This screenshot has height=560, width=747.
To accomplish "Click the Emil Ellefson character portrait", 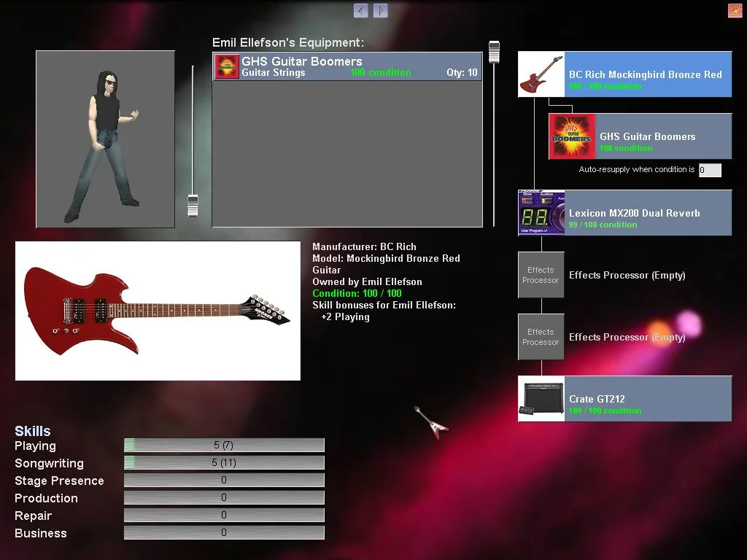I will point(106,139).
